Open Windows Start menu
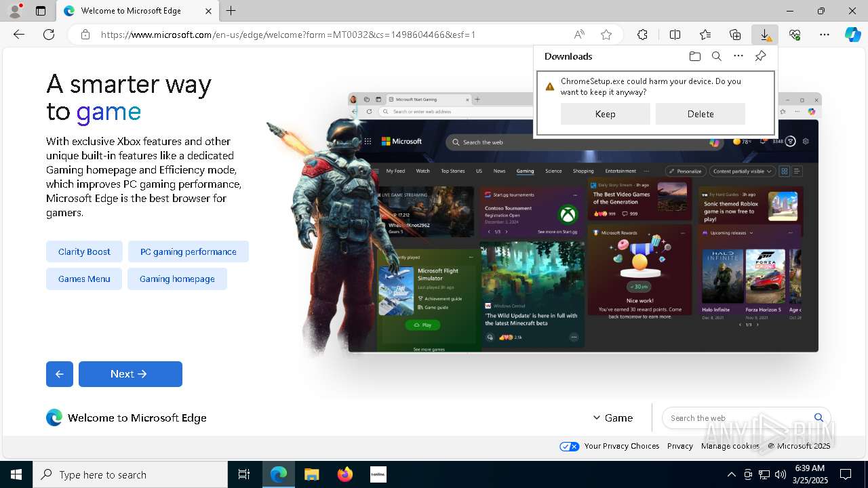 coord(16,474)
